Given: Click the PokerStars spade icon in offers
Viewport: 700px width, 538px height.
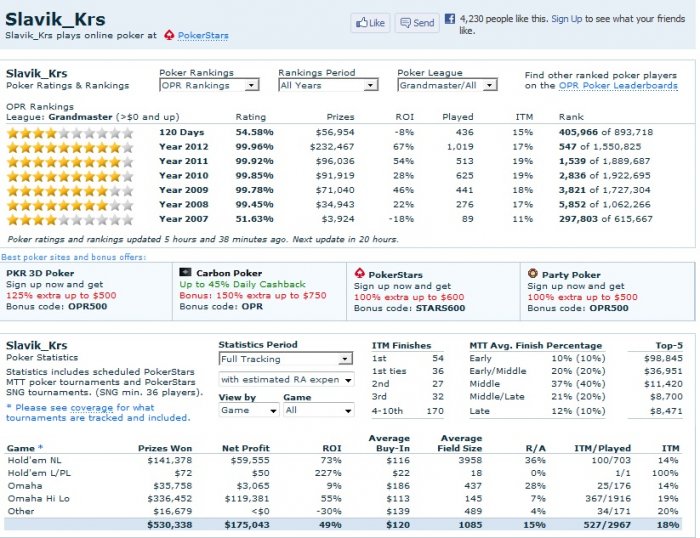Looking at the screenshot, I should click(359, 273).
